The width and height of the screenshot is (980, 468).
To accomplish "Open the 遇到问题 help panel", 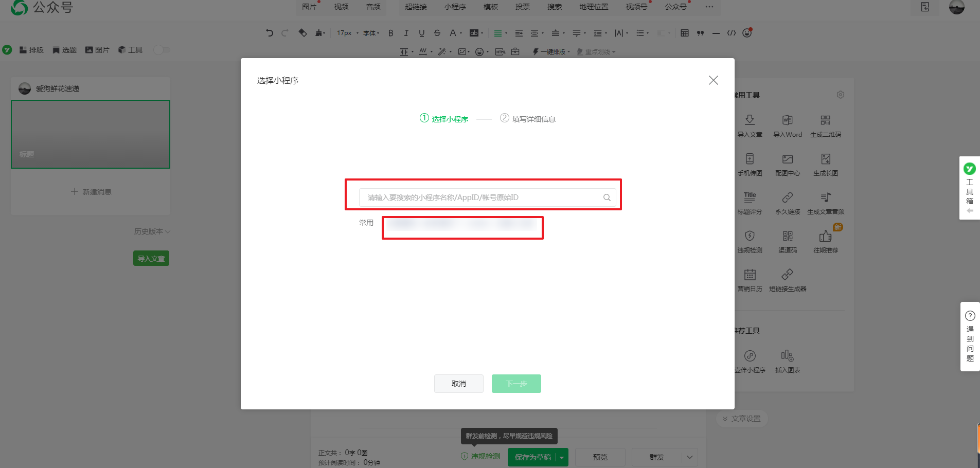I will click(970, 336).
